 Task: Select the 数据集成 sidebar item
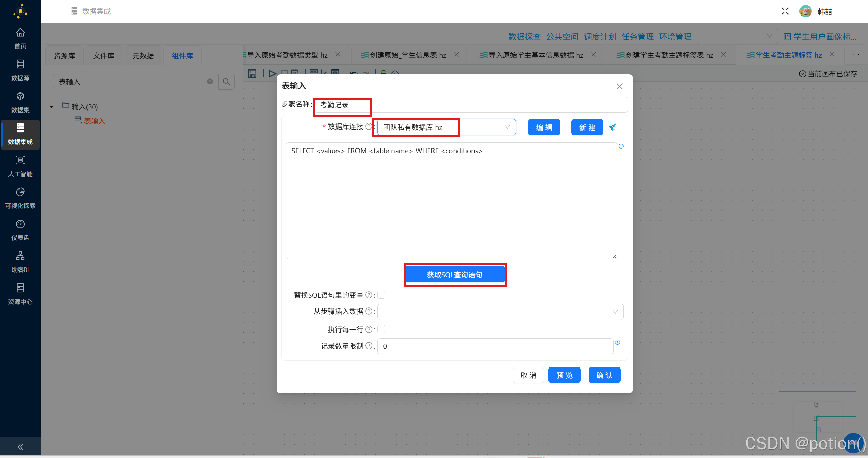pos(20,134)
